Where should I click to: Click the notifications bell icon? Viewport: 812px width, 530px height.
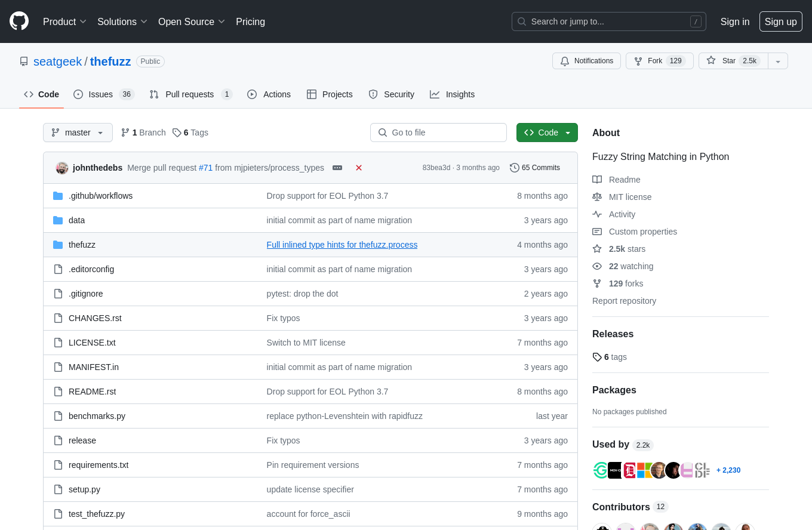(565, 61)
